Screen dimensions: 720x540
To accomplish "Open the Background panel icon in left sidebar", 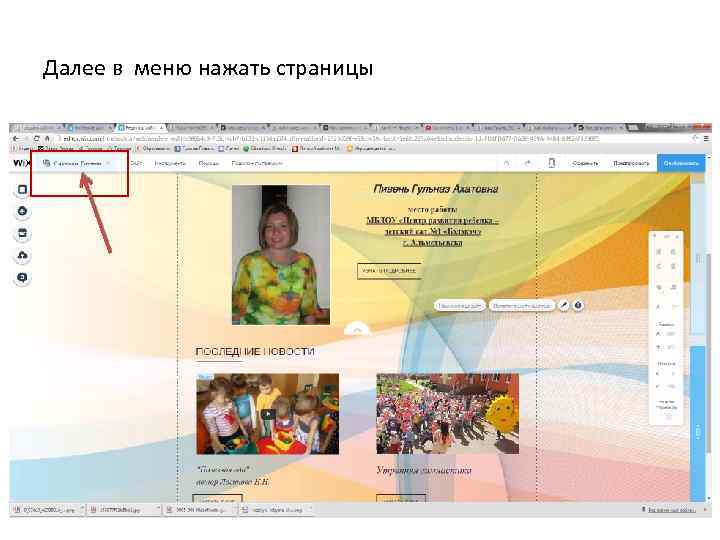I will [22, 189].
